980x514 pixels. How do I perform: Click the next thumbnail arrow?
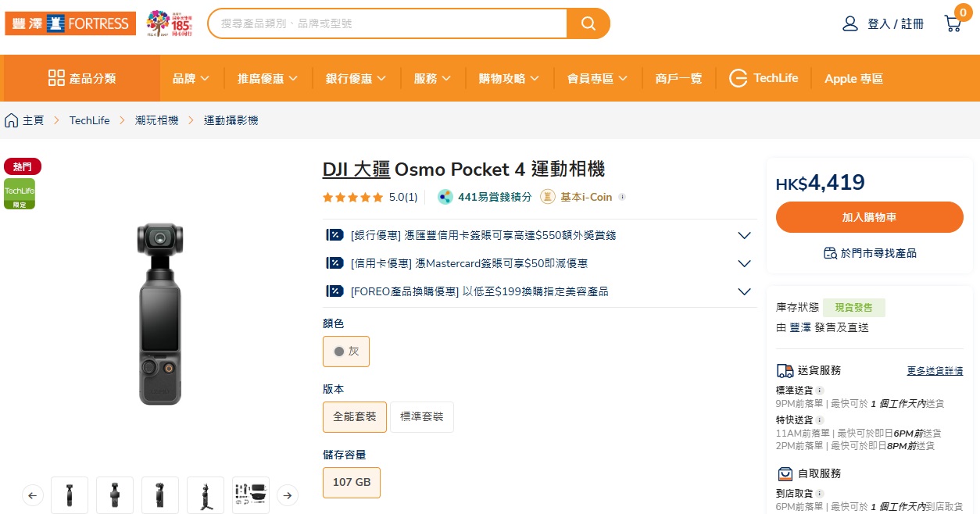(x=288, y=495)
